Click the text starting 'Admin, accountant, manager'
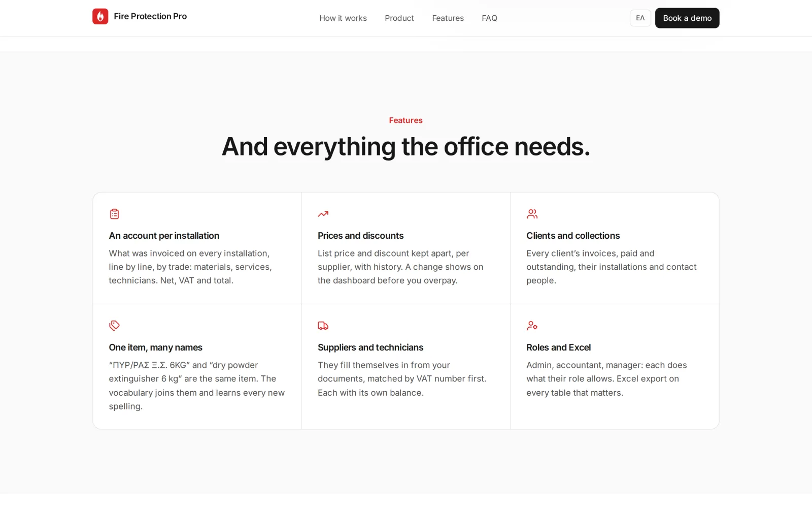 [606, 379]
